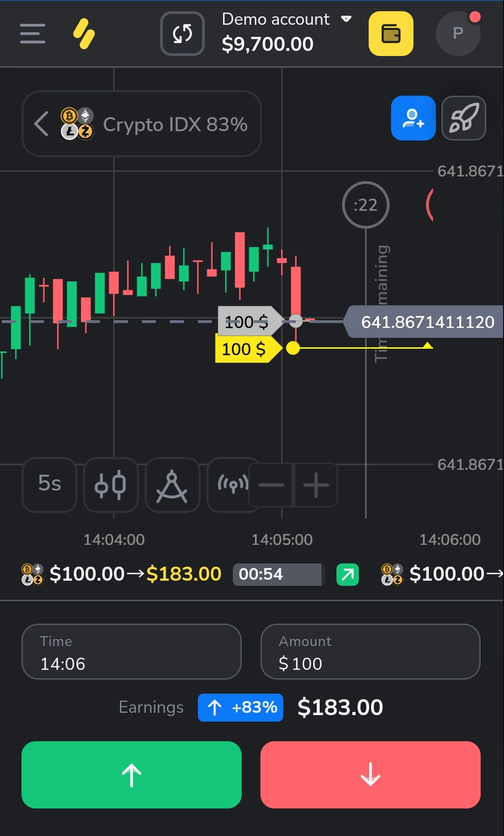The image size is (504, 836).
Task: Zoom out the chart with minus
Action: (x=271, y=485)
